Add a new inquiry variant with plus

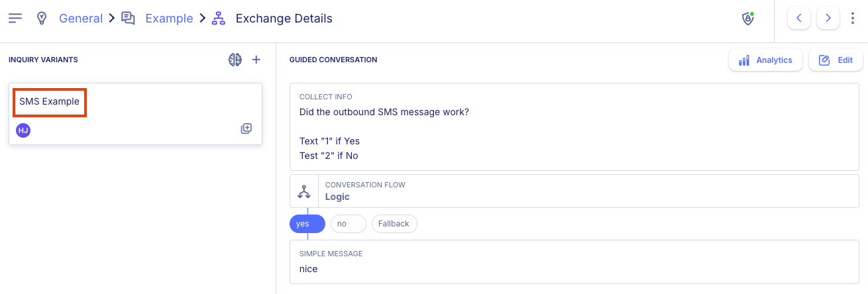256,60
